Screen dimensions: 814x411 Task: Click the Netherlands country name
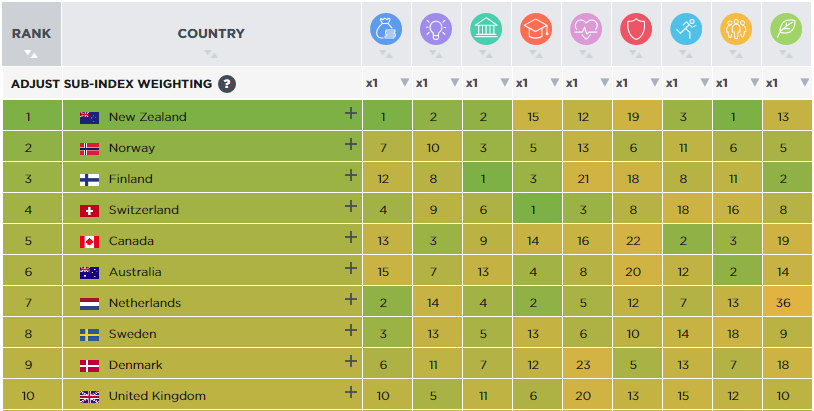coord(145,303)
